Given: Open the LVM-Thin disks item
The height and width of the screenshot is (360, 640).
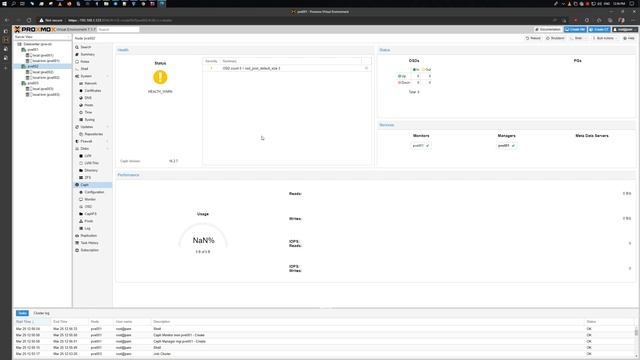Looking at the screenshot, I should point(93,163).
